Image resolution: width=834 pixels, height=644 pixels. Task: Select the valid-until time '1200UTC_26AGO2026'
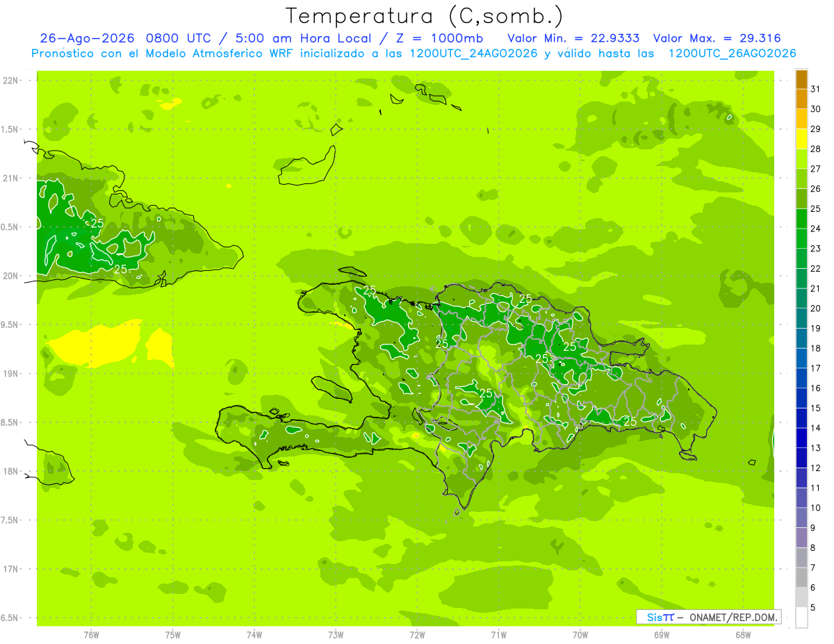point(732,53)
